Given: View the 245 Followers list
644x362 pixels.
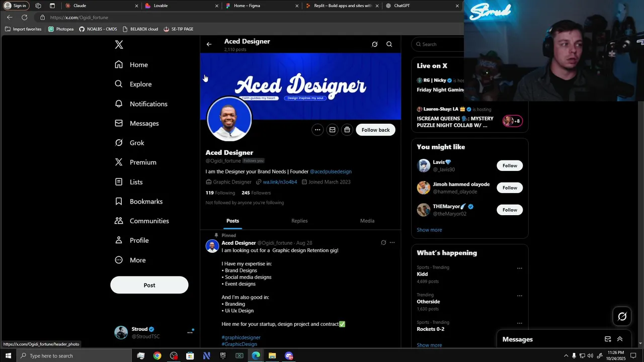Looking at the screenshot, I should pyautogui.click(x=256, y=193).
